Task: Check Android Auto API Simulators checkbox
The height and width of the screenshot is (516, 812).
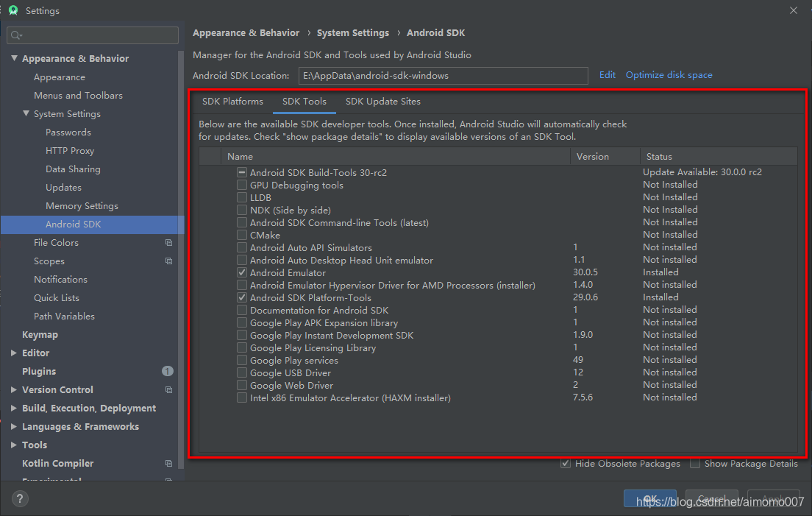Action: coord(242,247)
